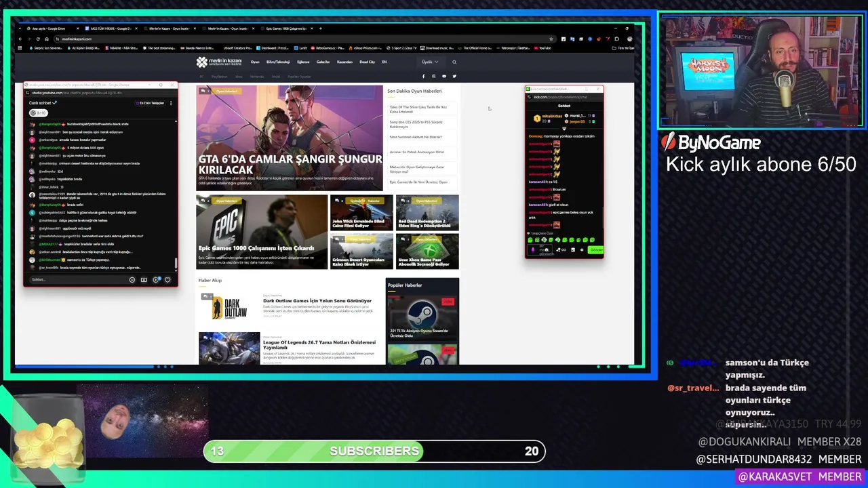Click the Gönder button in Kick chat
Viewport: 868px width, 488px height.
pos(596,249)
